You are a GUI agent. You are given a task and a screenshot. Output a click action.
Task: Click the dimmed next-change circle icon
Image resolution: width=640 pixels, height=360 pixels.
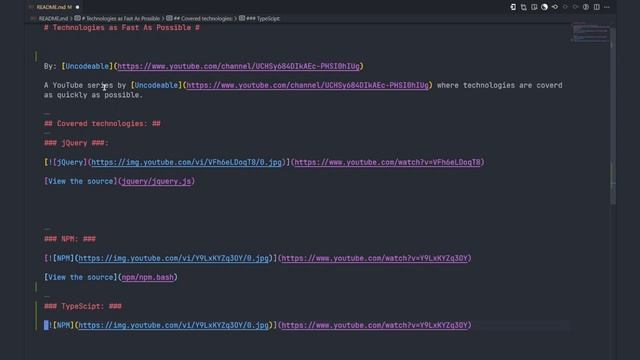click(576, 7)
